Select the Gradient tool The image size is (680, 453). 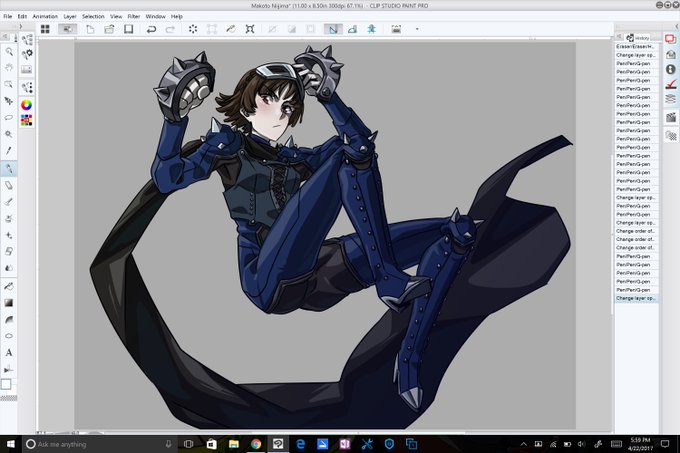9,303
